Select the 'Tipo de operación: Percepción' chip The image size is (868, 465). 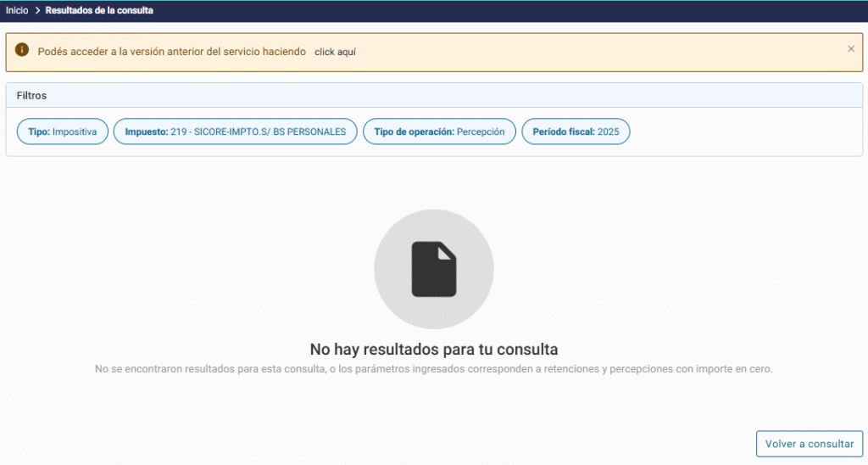tap(439, 132)
